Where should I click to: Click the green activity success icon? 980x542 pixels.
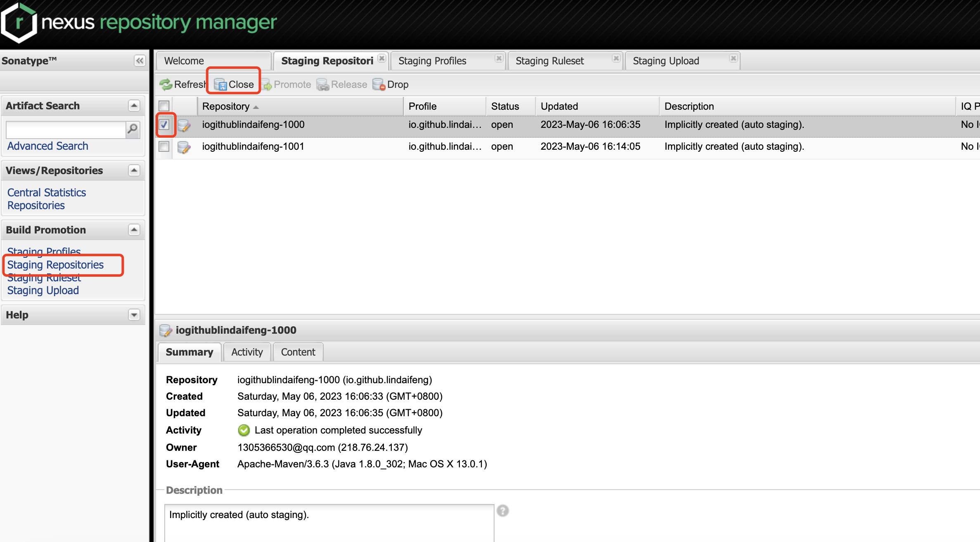point(244,430)
